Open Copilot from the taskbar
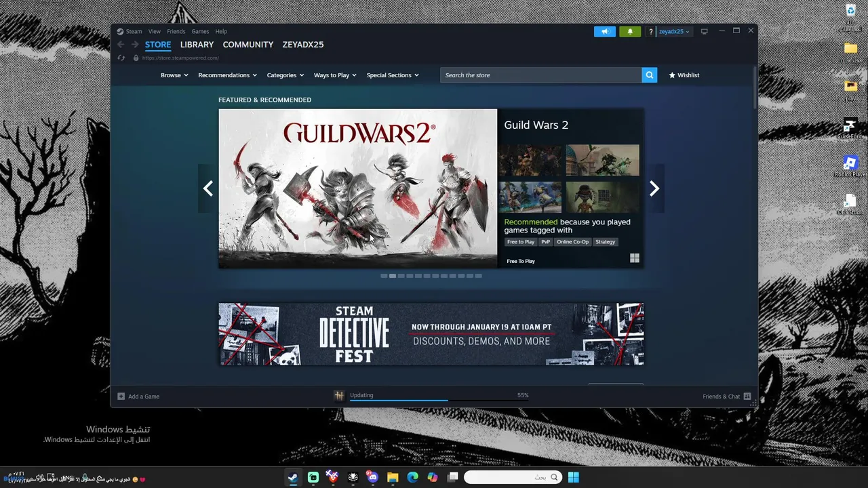Viewport: 868px width, 488px height. coord(433,477)
